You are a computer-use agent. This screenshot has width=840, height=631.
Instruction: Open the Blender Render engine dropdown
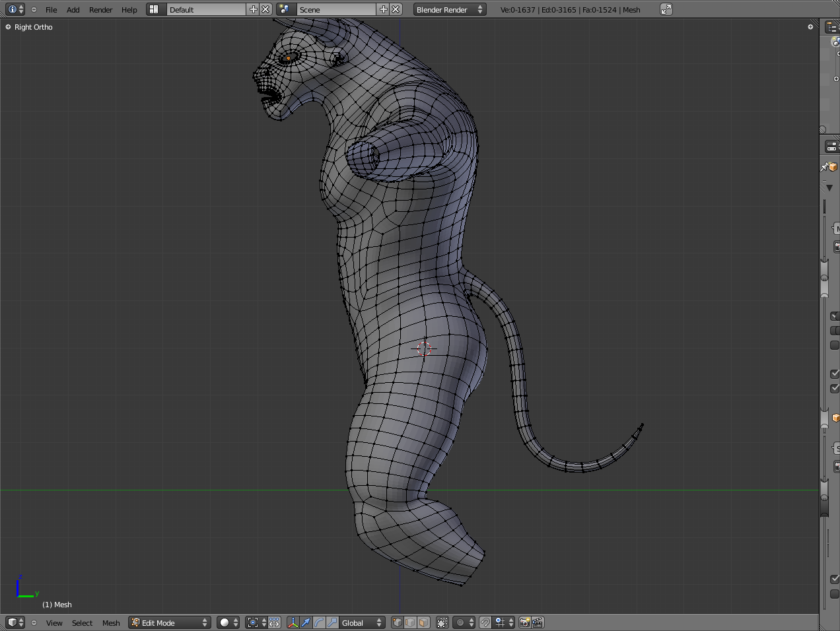tap(449, 9)
